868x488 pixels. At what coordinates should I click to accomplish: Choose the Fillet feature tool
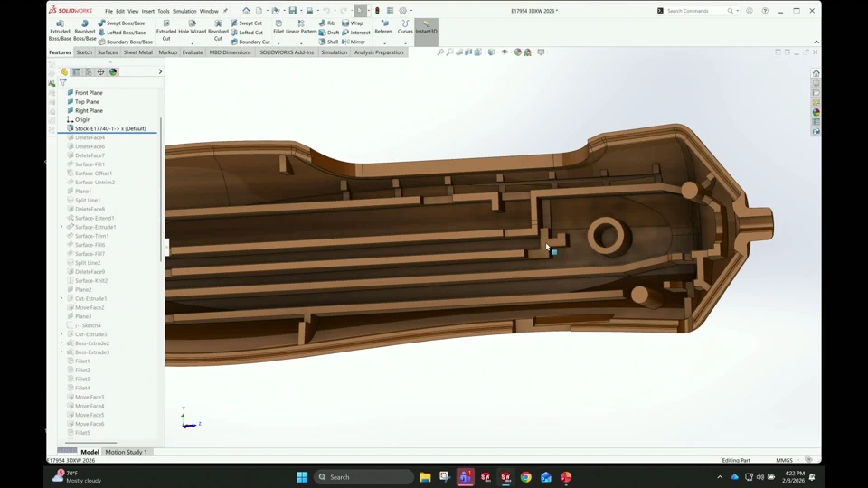click(278, 26)
